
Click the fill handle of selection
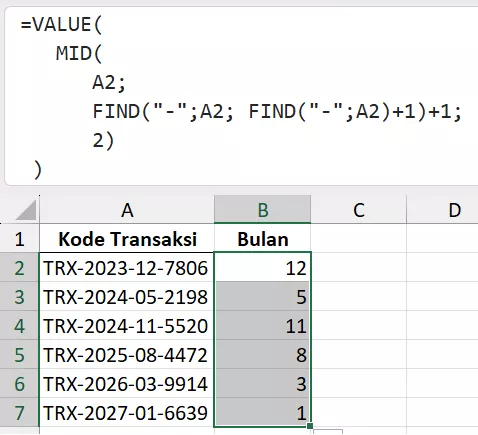310,426
